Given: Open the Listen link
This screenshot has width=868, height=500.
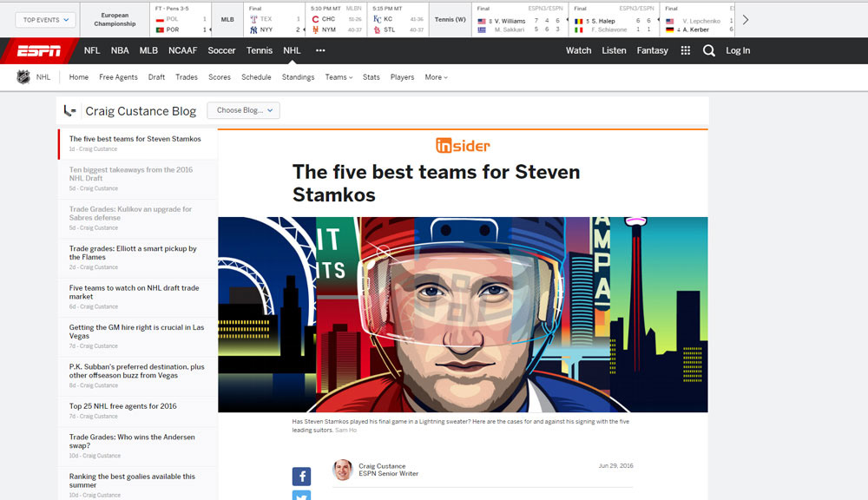Looking at the screenshot, I should (614, 50).
